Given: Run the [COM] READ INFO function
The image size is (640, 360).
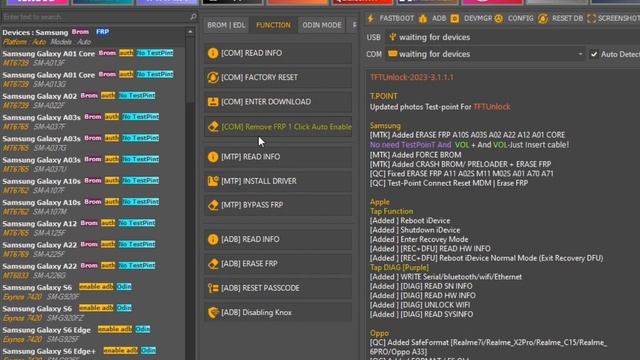Looking at the screenshot, I should click(278, 53).
